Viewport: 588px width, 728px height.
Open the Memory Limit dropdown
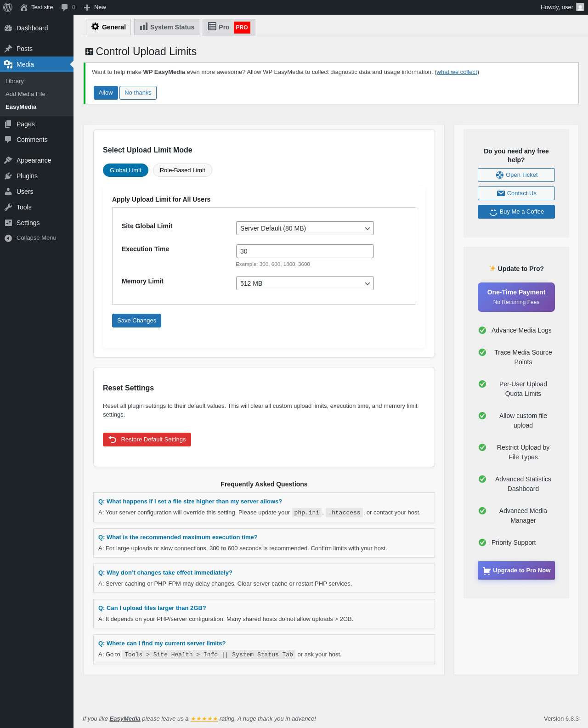(305, 283)
